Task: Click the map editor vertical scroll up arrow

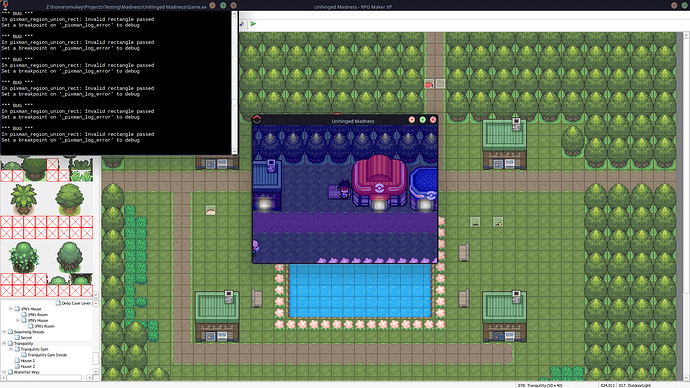Action: [x=686, y=35]
